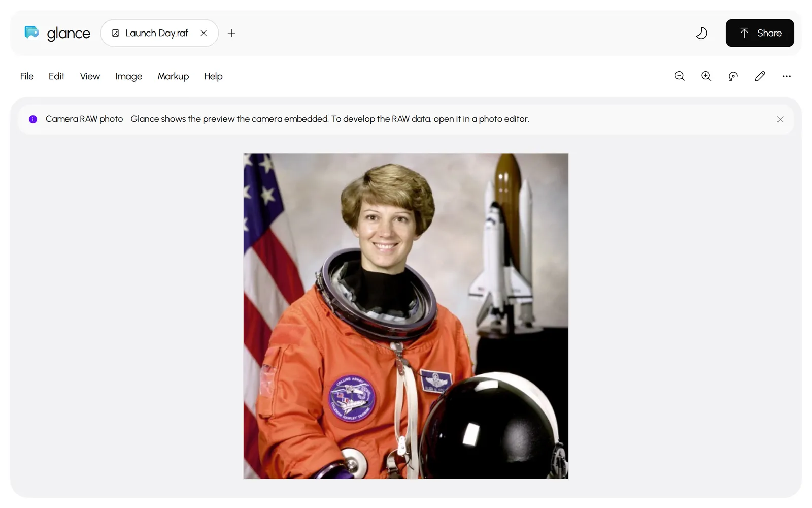Click the astronaut photo preview

406,316
